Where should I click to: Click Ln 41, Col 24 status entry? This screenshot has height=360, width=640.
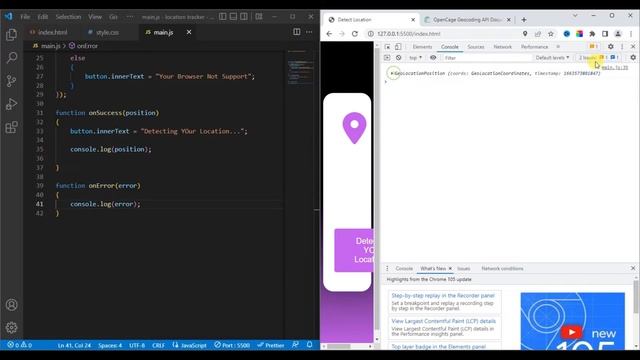click(74, 345)
